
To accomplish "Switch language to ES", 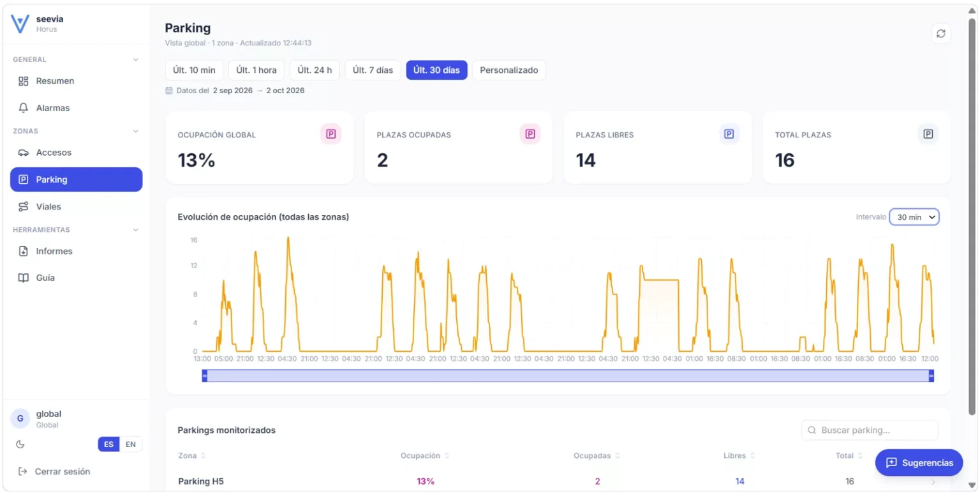I will point(108,444).
